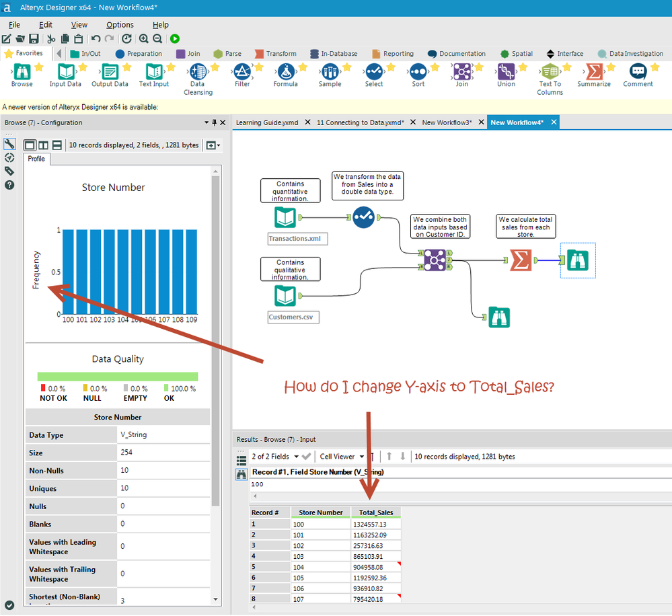Pick the Join tool in Favorites palette

coord(462,72)
